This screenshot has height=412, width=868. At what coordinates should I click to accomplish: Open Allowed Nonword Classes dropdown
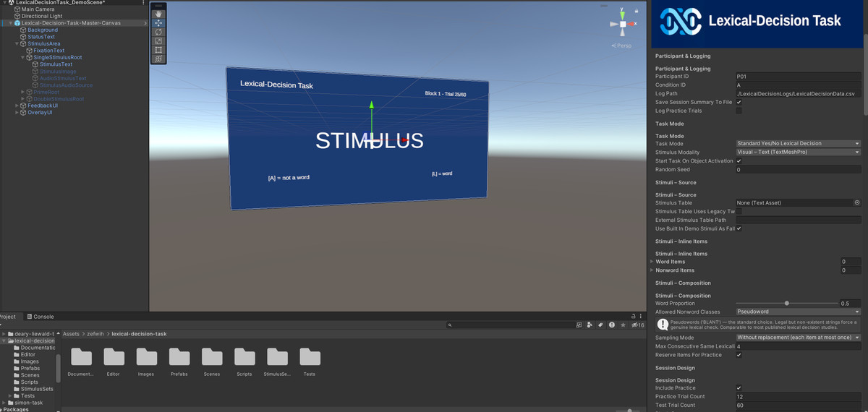point(798,312)
